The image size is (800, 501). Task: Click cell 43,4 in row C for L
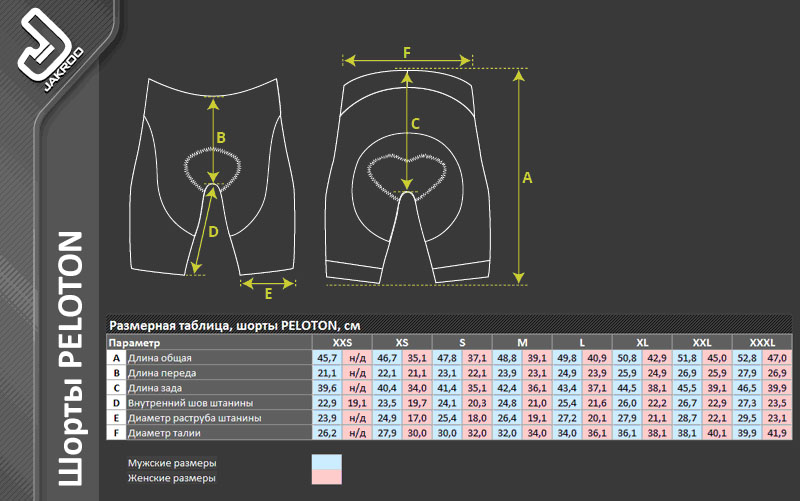click(x=567, y=388)
